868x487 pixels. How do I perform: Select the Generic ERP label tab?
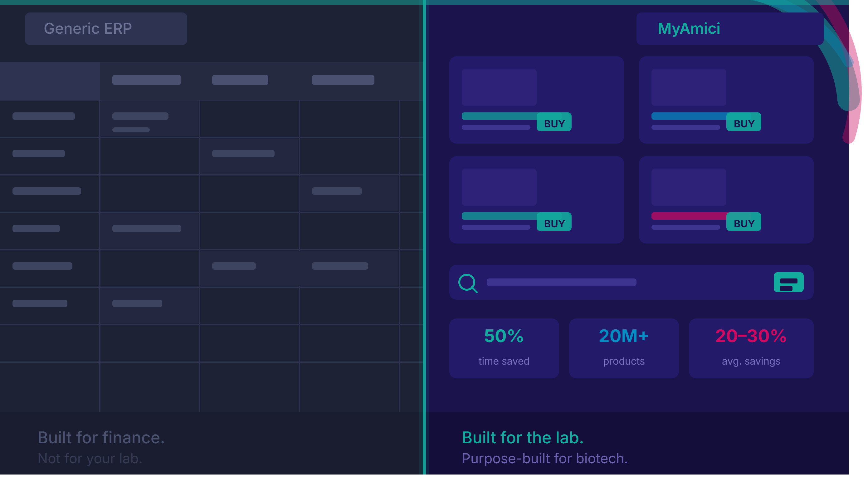(106, 29)
